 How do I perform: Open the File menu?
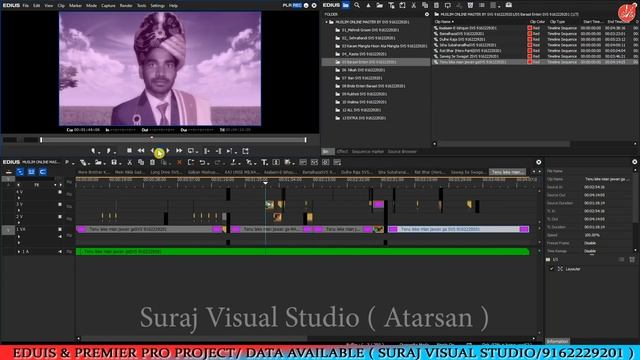(x=26, y=6)
